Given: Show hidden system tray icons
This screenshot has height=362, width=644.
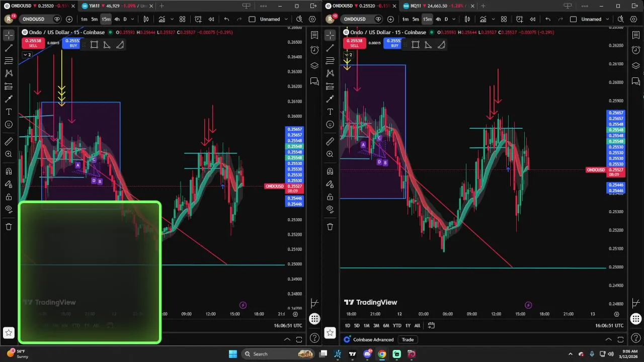Looking at the screenshot, I should 570,354.
